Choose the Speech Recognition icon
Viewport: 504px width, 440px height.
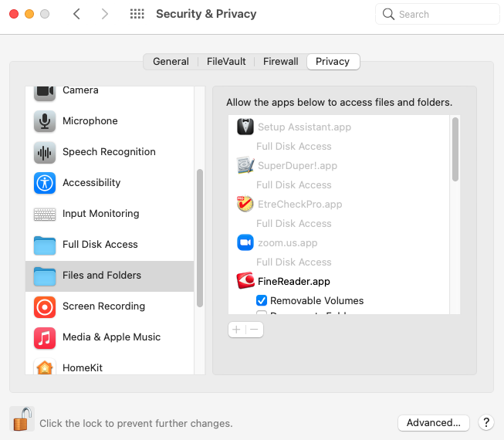[x=45, y=152]
